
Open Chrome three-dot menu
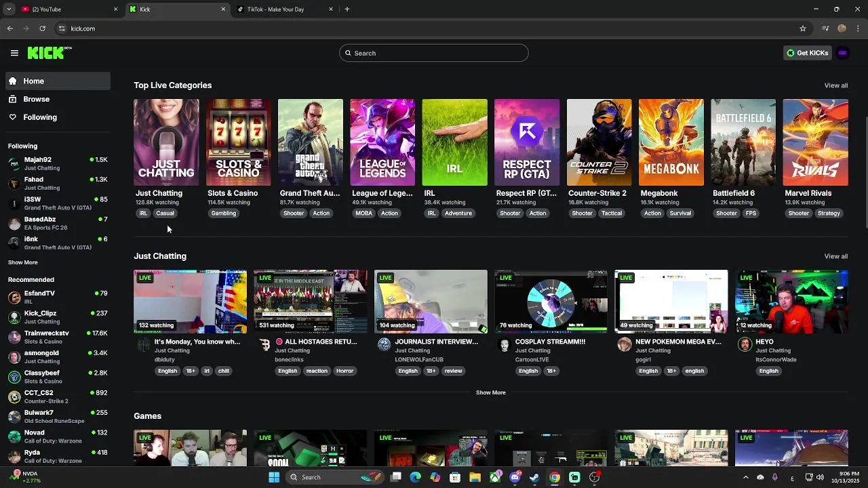[858, 28]
